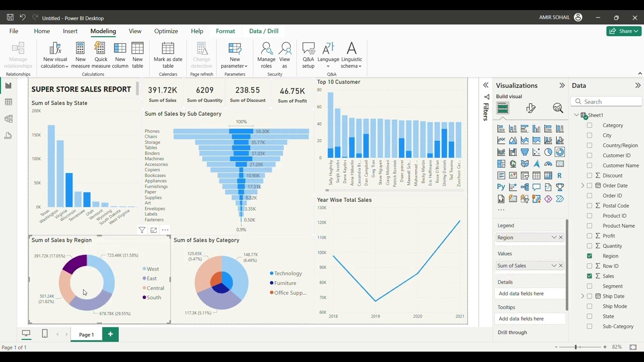Select the Format visual paintbrush icon
Viewport: 644px width, 362px height.
coord(531,108)
